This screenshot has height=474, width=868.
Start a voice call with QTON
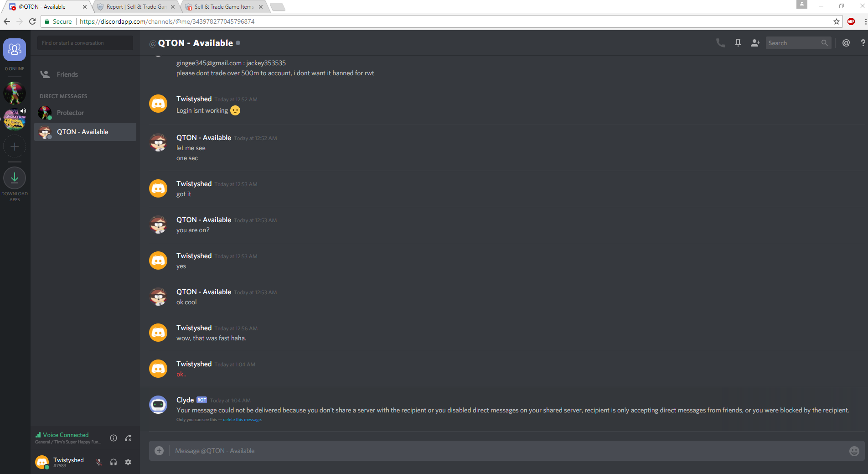[720, 43]
